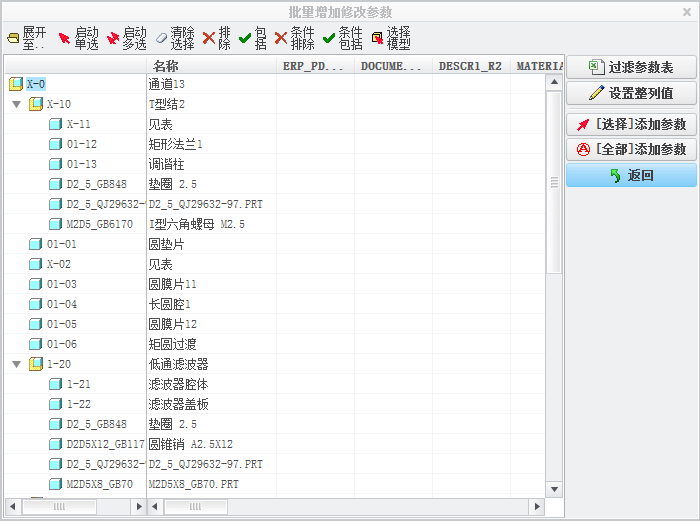Image resolution: width=700 pixels, height=521 pixels.
Task: Click the vertical scrollbar thumb
Action: pyautogui.click(x=554, y=182)
